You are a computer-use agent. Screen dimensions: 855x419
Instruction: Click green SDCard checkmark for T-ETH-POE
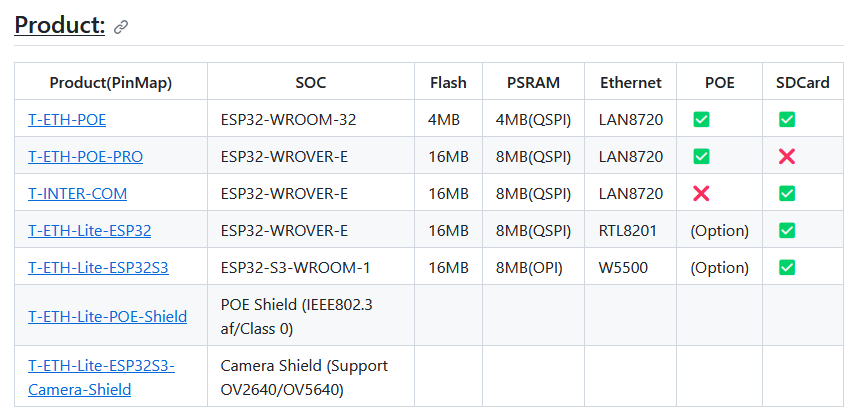click(x=787, y=119)
